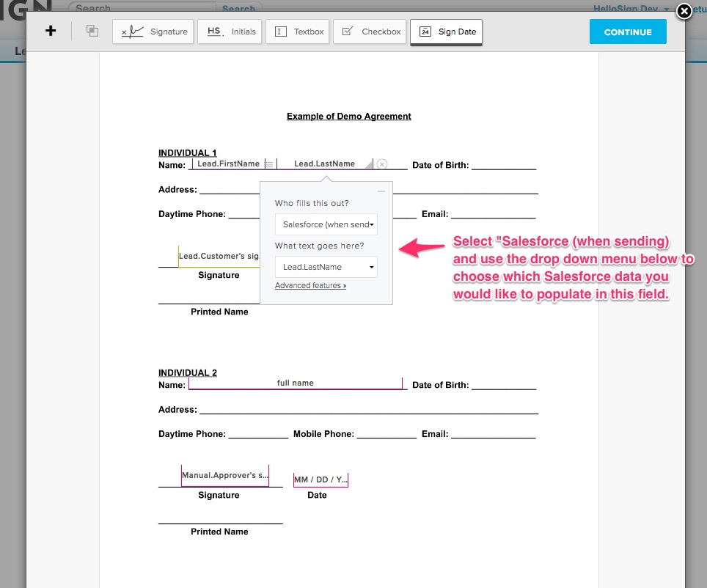Image resolution: width=707 pixels, height=588 pixels.
Task: Select the Lead.FirstName text field
Action: (x=229, y=163)
